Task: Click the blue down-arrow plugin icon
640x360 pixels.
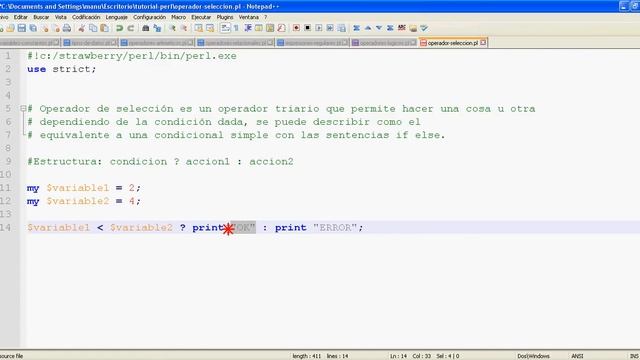Action: click(x=379, y=28)
